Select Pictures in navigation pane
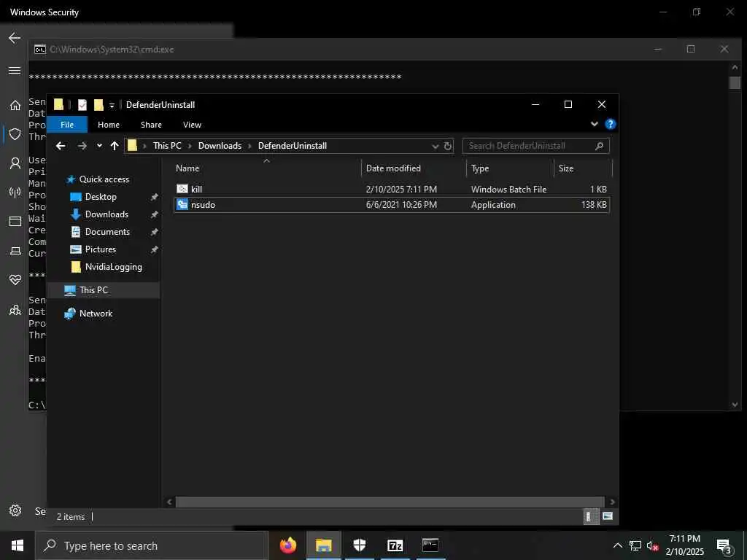Screen dimensions: 747x560 (100, 249)
